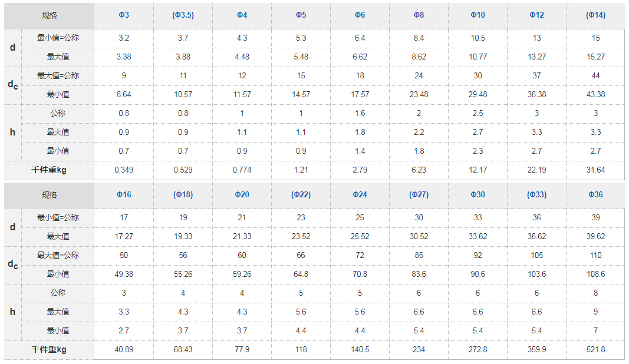Select the 521.8 weight cell under Φ36

(x=596, y=349)
